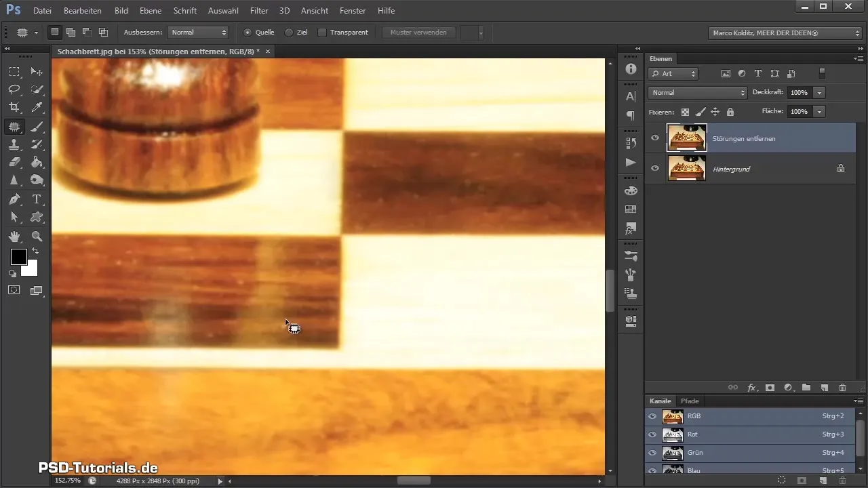868x488 pixels.
Task: Toggle lock transparent pixels
Action: point(685,112)
